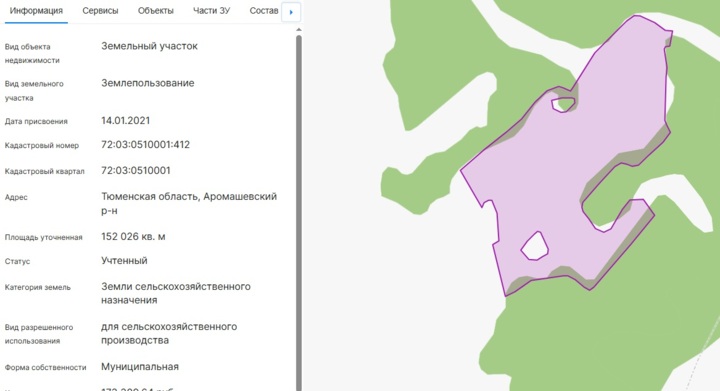Click the lower white enclave inside the parcel

pos(534,246)
